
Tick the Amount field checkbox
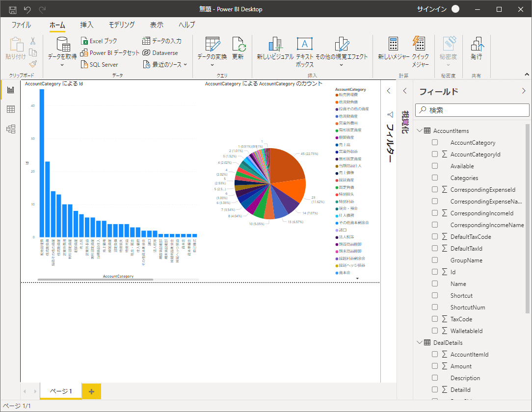(x=435, y=366)
